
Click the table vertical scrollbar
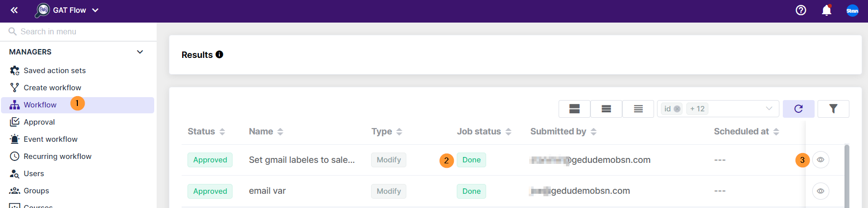[x=847, y=176]
